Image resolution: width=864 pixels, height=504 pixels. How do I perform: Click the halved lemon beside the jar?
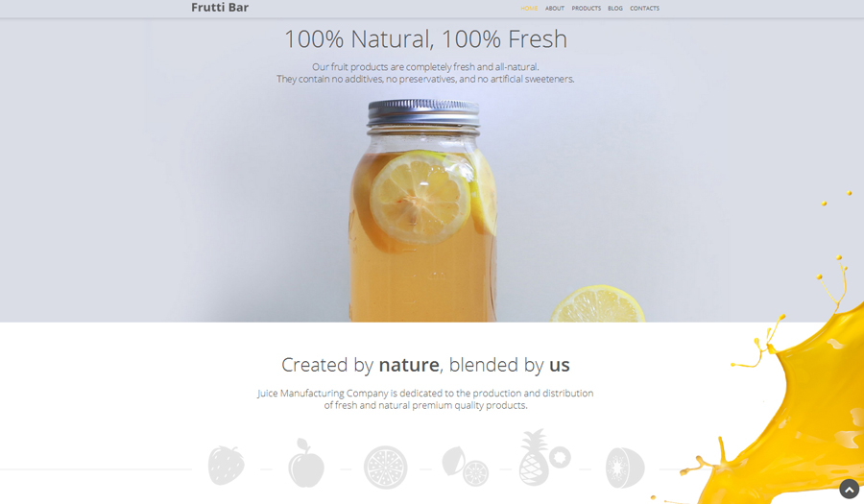click(x=598, y=304)
